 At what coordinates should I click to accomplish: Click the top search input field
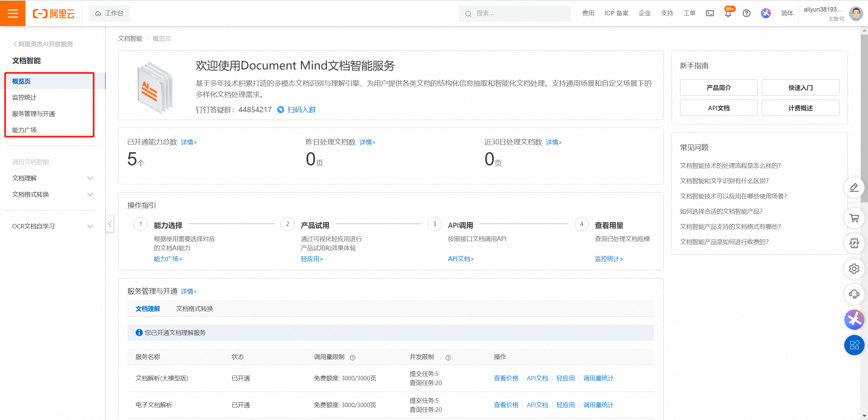(515, 14)
